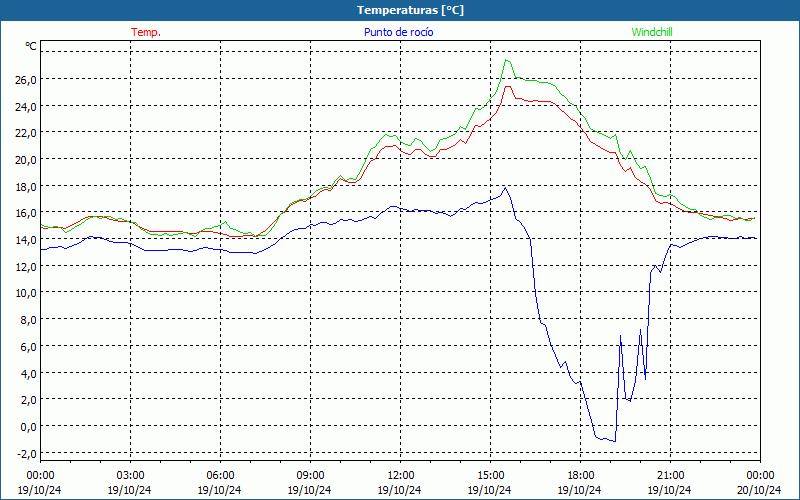Click the 18,0 y-axis value
This screenshot has height=500, width=800.
pyautogui.click(x=27, y=186)
